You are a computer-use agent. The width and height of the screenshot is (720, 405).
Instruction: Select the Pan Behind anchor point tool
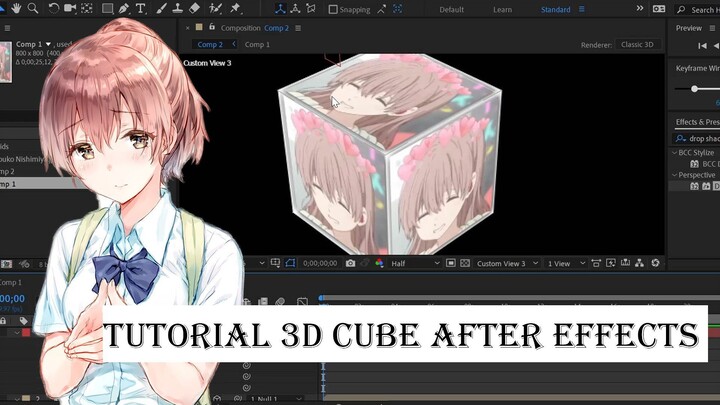coord(87,8)
